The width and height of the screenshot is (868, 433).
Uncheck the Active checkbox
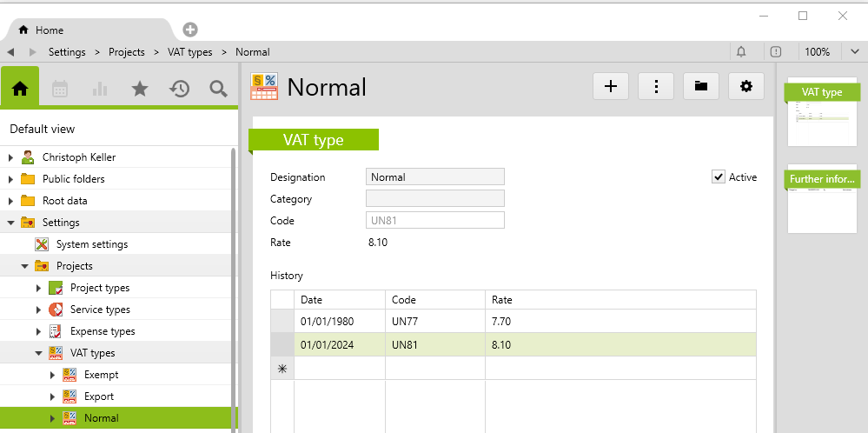(x=719, y=177)
